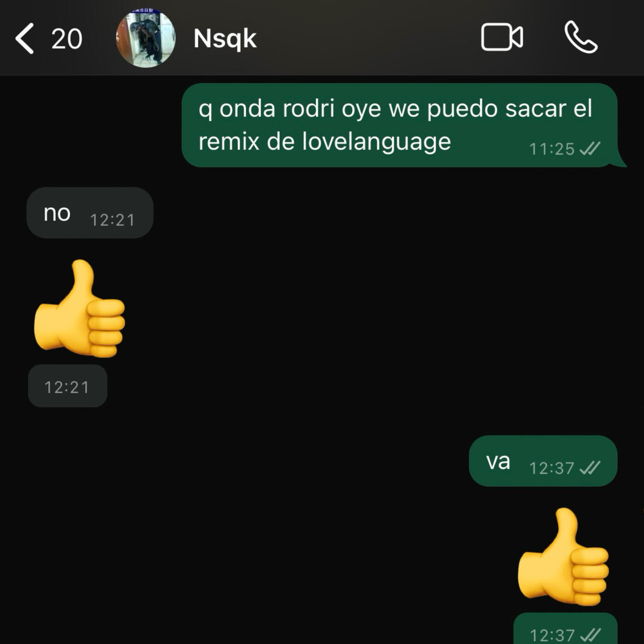Tap the received "no" message bubble
The height and width of the screenshot is (644, 644).
point(90,213)
